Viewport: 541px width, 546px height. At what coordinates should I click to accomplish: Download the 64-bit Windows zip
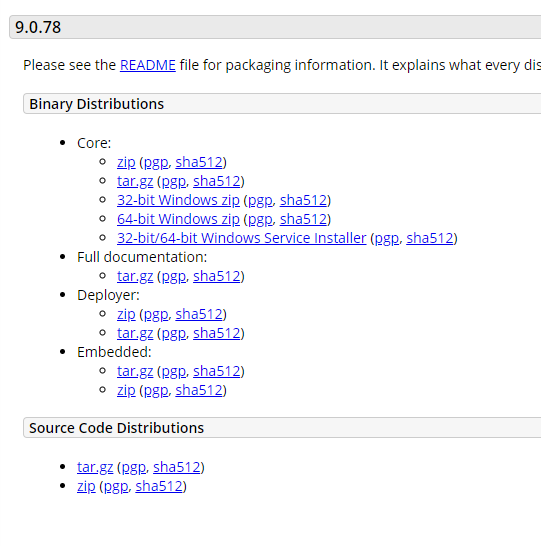pos(178,219)
